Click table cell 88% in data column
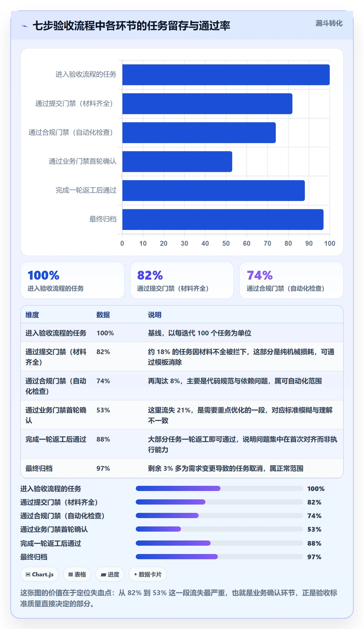The image size is (364, 629). [x=103, y=439]
